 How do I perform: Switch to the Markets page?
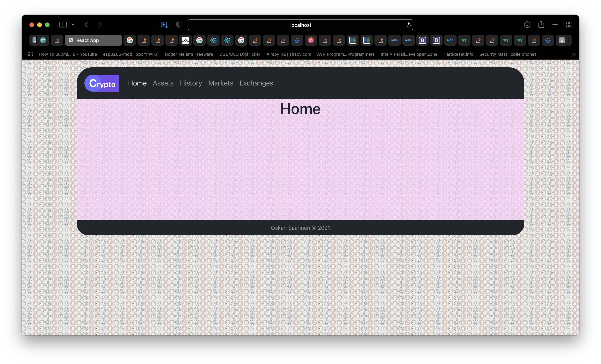pos(221,83)
